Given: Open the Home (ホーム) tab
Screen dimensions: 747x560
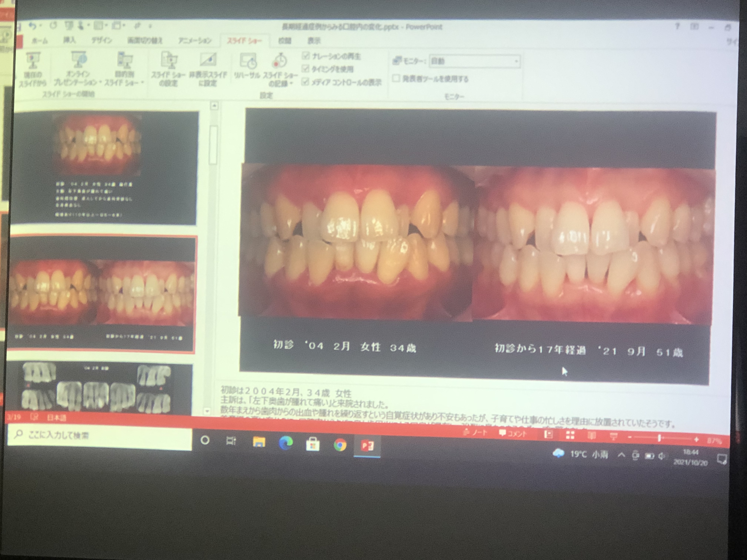Looking at the screenshot, I should pos(39,41).
